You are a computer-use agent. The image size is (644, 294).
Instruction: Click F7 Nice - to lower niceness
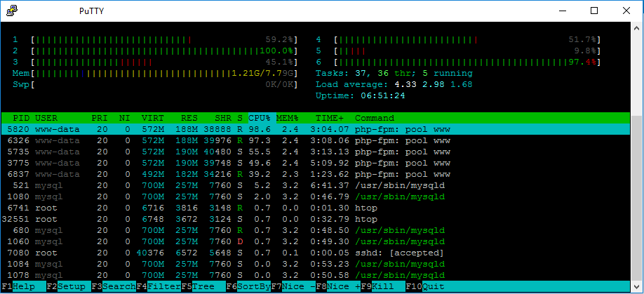pos(293,286)
